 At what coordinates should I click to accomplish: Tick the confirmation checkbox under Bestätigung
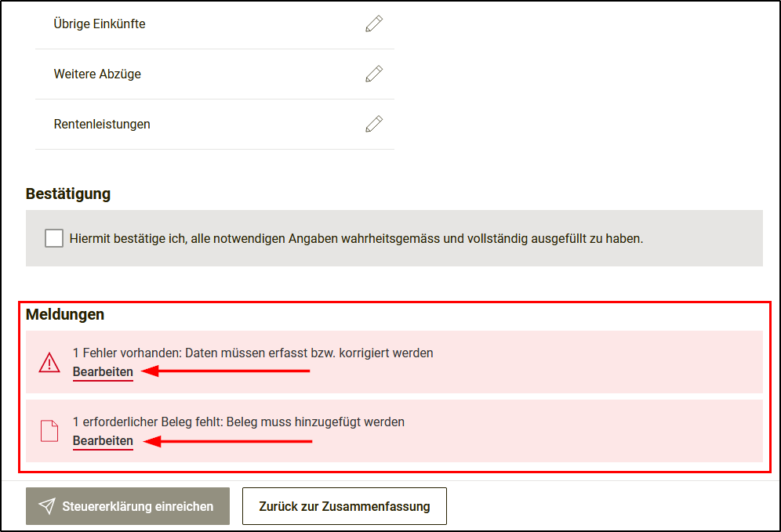click(x=54, y=238)
